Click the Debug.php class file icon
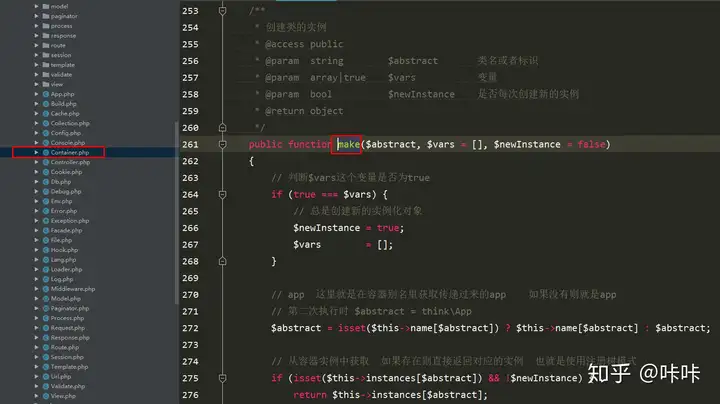Image resolution: width=720 pixels, height=404 pixels. pyautogui.click(x=46, y=191)
